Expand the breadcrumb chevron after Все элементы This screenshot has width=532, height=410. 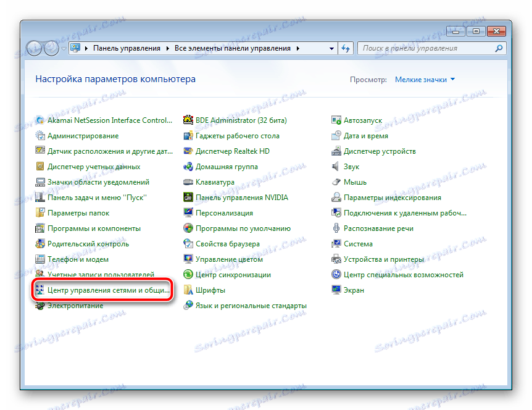pyautogui.click(x=297, y=48)
